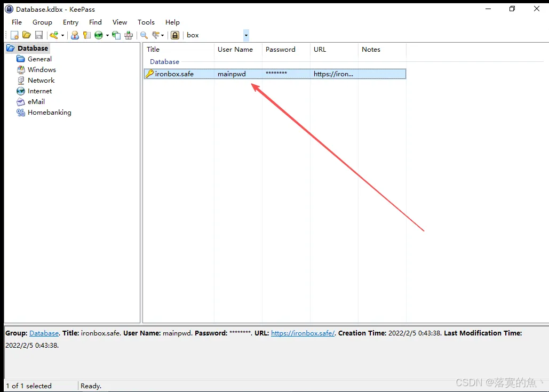Select the Internet group
This screenshot has height=392, width=549.
pos(39,91)
